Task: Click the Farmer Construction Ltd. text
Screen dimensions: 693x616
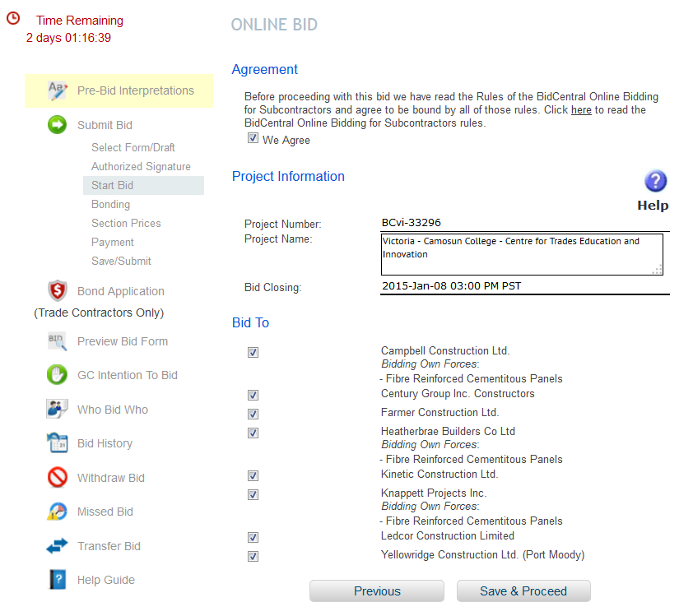Action: 440,412
